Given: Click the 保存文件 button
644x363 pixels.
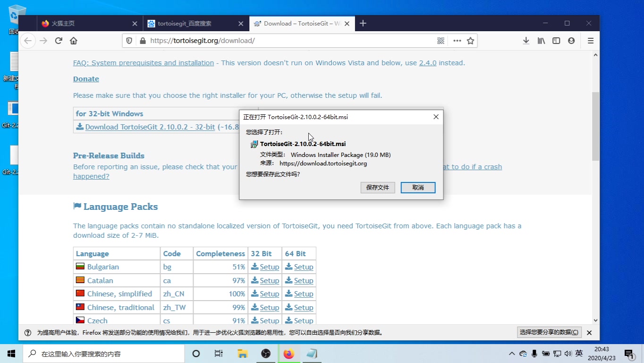Looking at the screenshot, I should 378,188.
